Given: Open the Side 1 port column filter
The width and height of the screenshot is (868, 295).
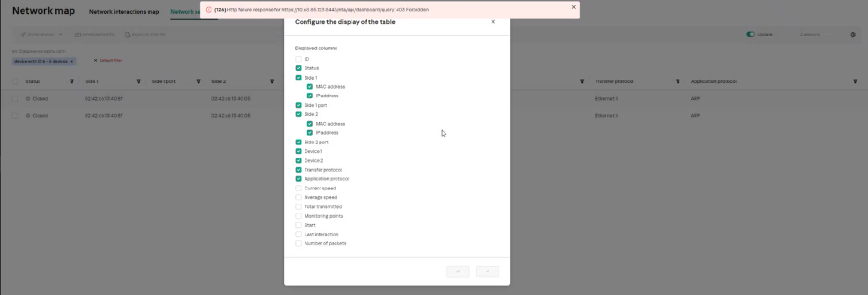Looking at the screenshot, I should click(x=198, y=82).
